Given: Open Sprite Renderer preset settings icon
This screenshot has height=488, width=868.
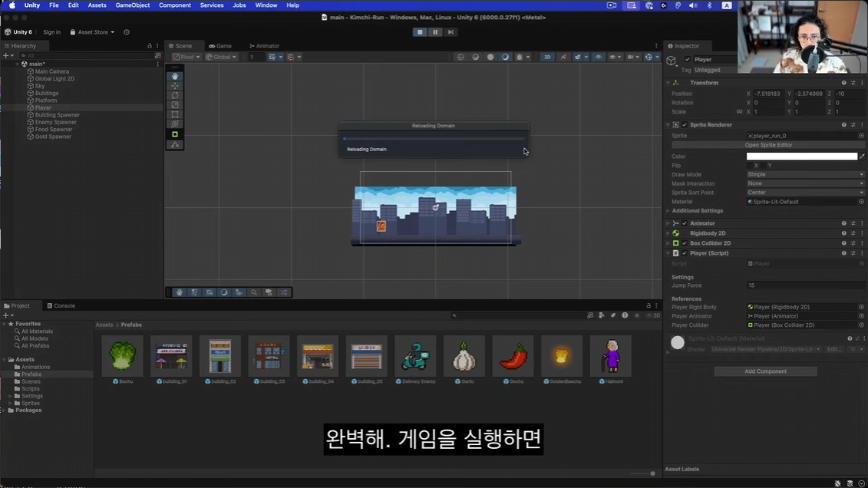Looking at the screenshot, I should [x=853, y=125].
